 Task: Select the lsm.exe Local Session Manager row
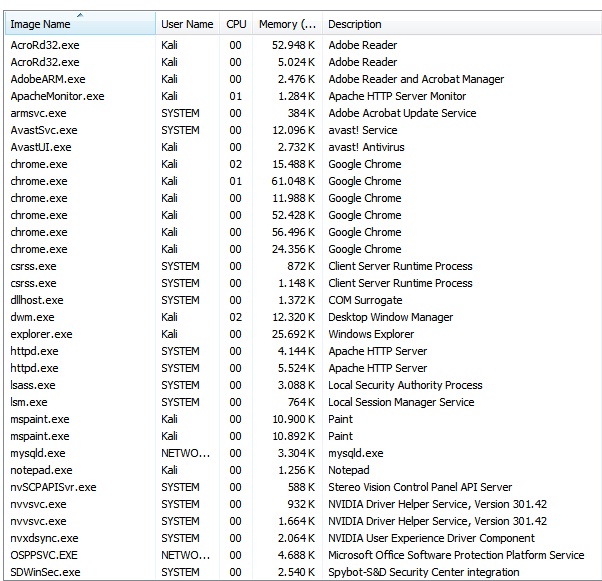(x=29, y=402)
